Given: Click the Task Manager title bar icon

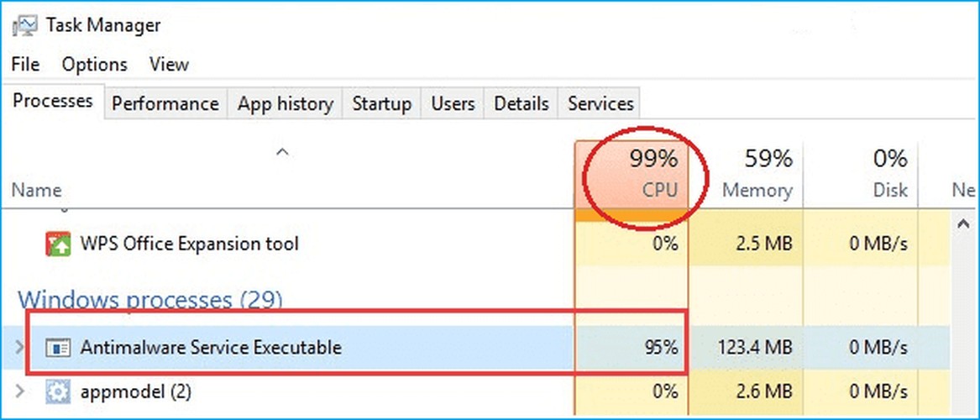Looking at the screenshot, I should [24, 26].
